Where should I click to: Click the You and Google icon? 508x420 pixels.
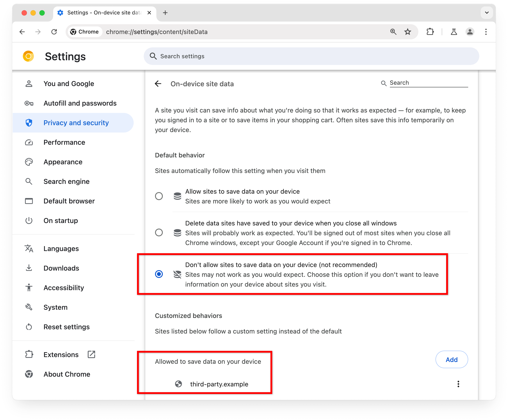(x=30, y=84)
